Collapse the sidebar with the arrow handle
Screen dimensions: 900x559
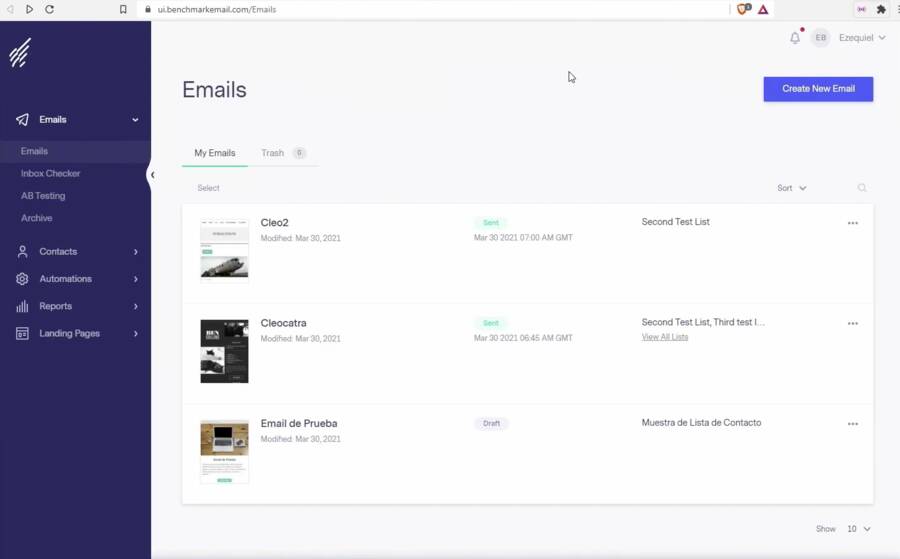[152, 174]
